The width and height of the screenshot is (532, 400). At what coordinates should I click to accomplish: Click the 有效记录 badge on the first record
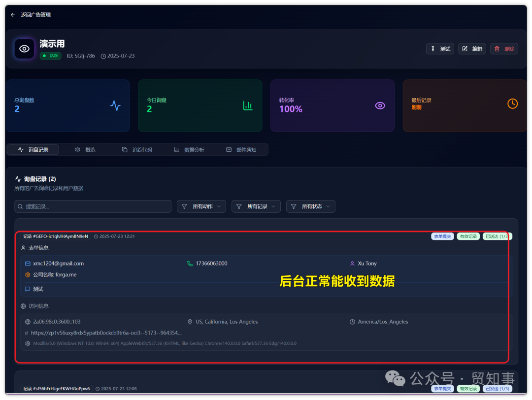tap(468, 236)
